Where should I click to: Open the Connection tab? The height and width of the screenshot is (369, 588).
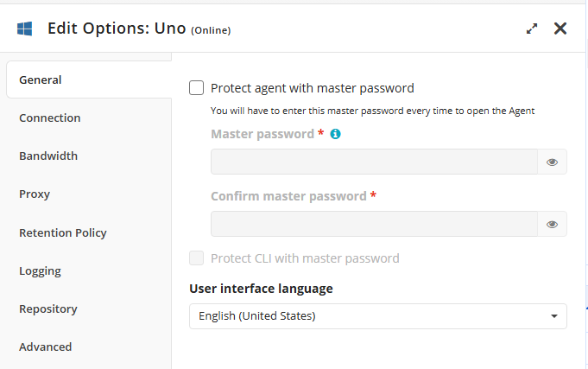pos(50,118)
